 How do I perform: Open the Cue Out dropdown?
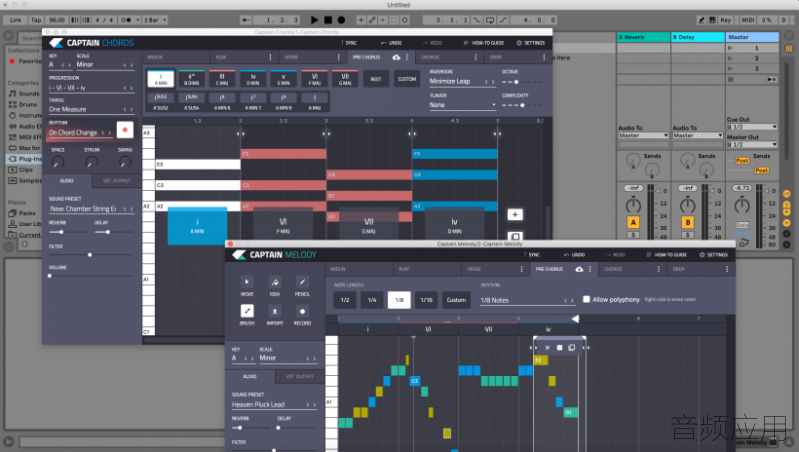(x=752, y=127)
